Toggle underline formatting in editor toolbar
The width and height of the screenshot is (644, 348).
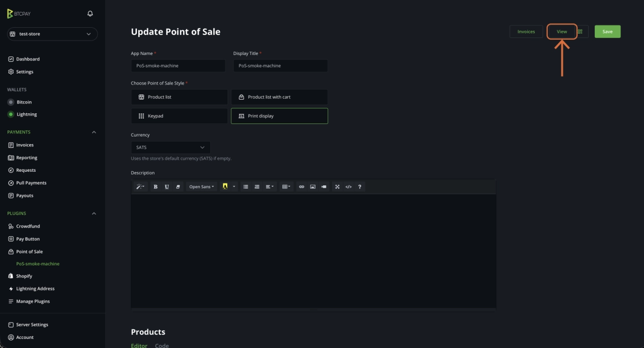point(167,187)
